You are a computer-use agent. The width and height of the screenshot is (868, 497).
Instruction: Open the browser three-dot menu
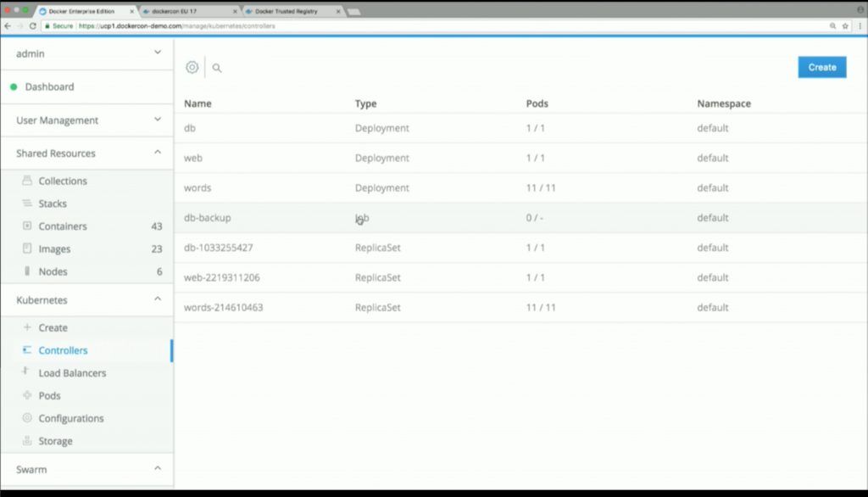[x=860, y=26]
